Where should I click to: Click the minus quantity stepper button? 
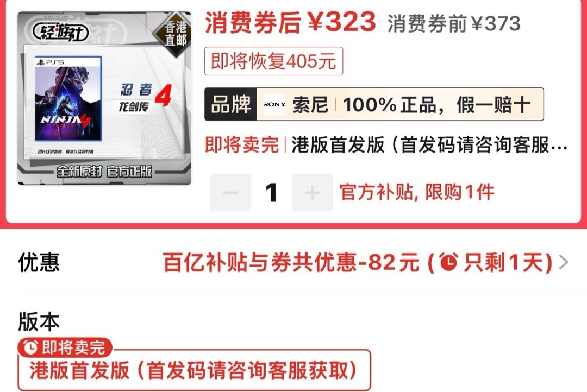230,193
